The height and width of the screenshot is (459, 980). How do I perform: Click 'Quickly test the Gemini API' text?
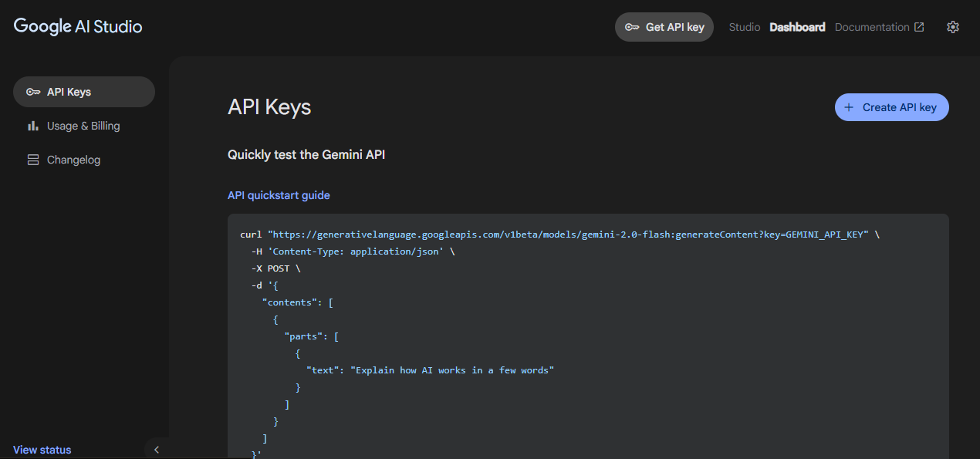[x=306, y=154]
